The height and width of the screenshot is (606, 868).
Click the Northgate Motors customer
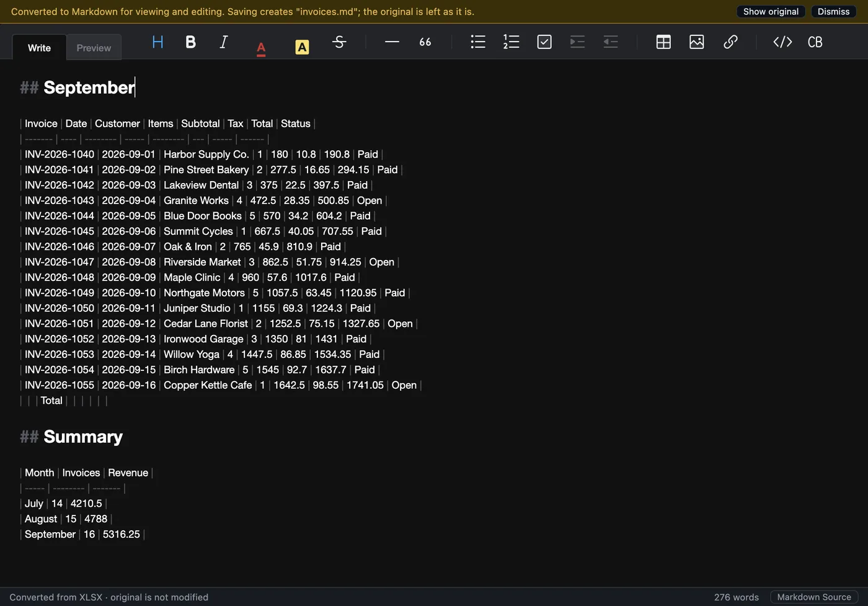pos(204,293)
